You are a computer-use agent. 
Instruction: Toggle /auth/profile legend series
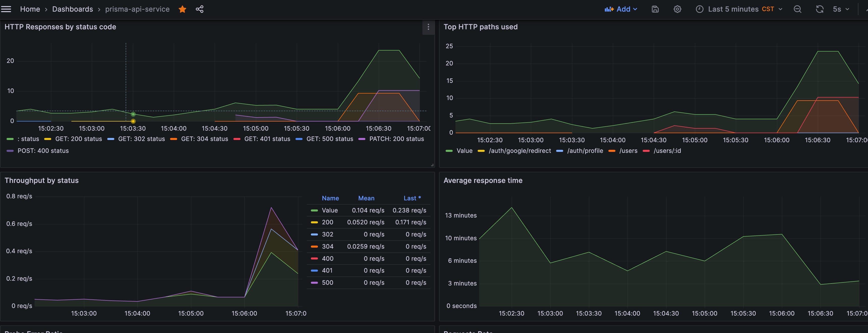[x=585, y=151]
